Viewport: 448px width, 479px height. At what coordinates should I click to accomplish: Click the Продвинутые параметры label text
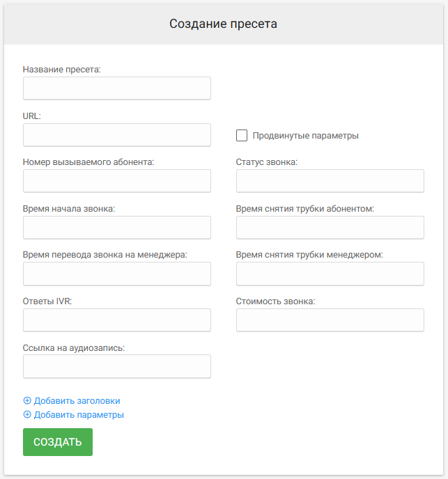[x=305, y=135]
